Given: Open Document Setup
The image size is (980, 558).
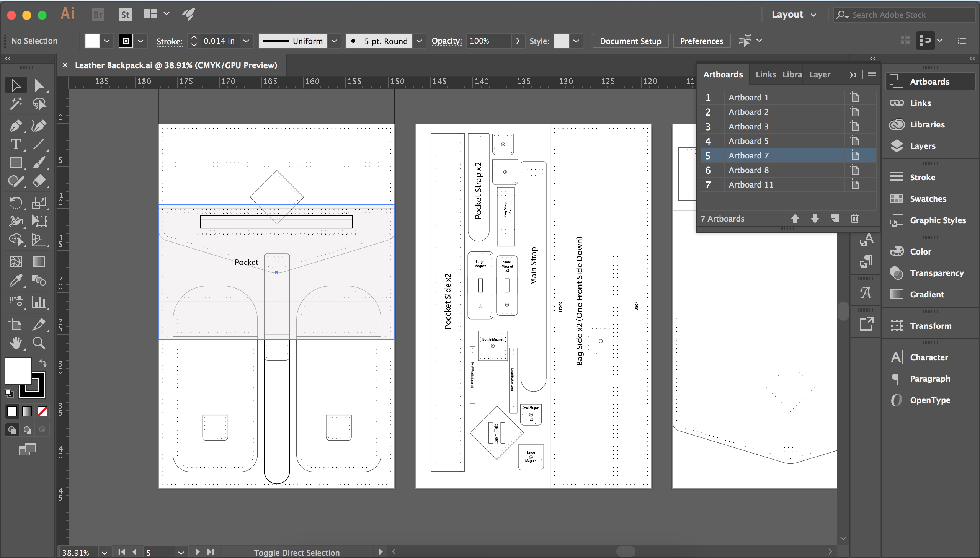Looking at the screenshot, I should click(630, 41).
